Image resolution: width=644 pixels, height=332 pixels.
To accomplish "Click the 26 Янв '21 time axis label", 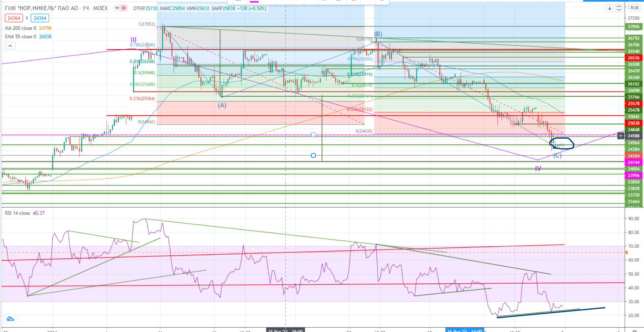I will (465, 330).
